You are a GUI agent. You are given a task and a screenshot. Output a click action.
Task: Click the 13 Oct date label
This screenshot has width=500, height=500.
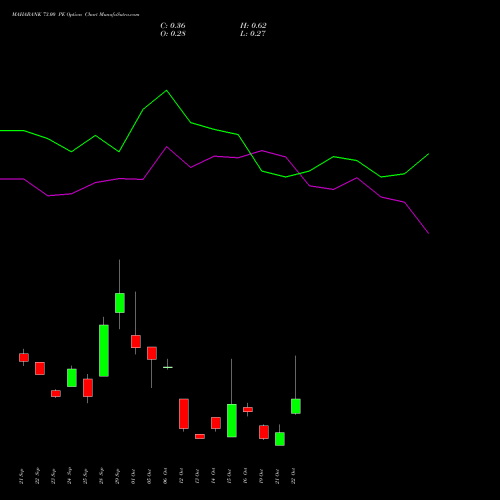click(x=198, y=476)
